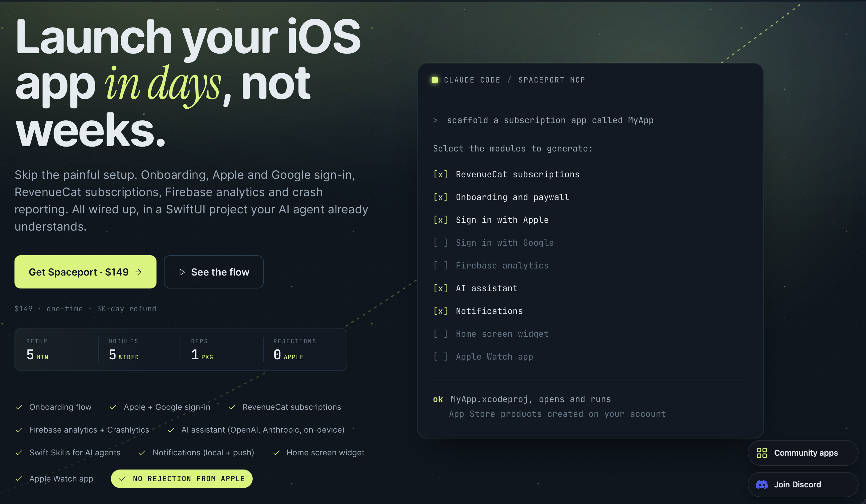
Task: Click the 'CLAUDE CODE / SPACEPORT MCP' header
Action: click(x=514, y=80)
